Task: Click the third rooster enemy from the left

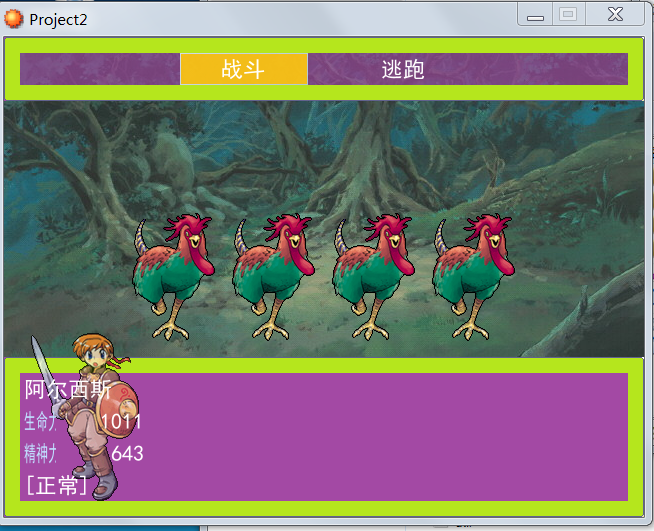Action: (x=374, y=277)
